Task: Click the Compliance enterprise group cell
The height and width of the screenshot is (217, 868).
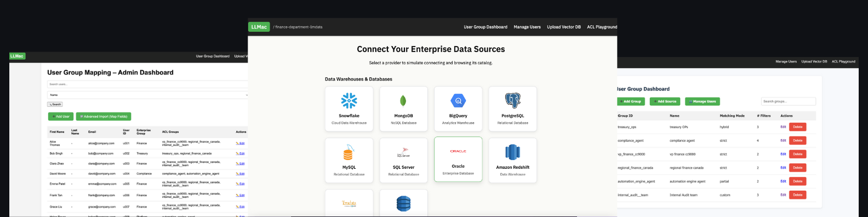Action: pos(144,174)
